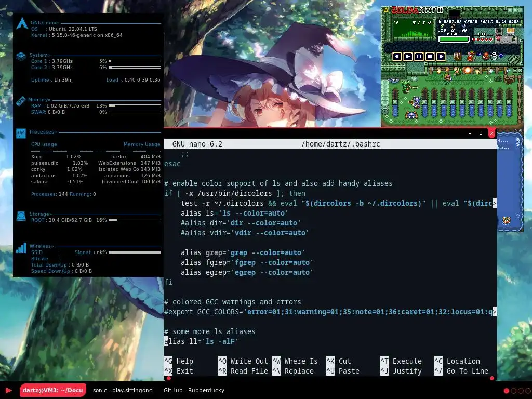Maximize the nano terminal window
Image resolution: width=532 pixels, height=399 pixels.
[481, 134]
